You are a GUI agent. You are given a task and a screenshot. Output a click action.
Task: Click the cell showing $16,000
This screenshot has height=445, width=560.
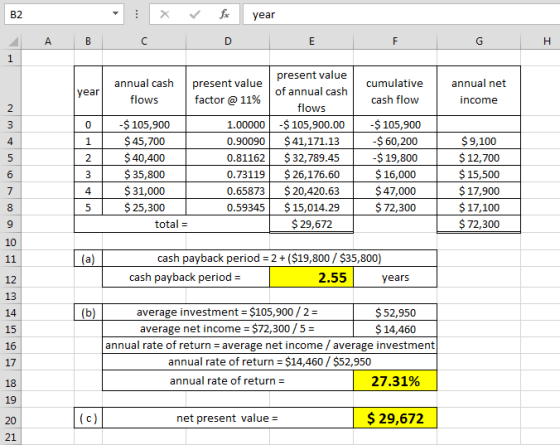tap(395, 174)
